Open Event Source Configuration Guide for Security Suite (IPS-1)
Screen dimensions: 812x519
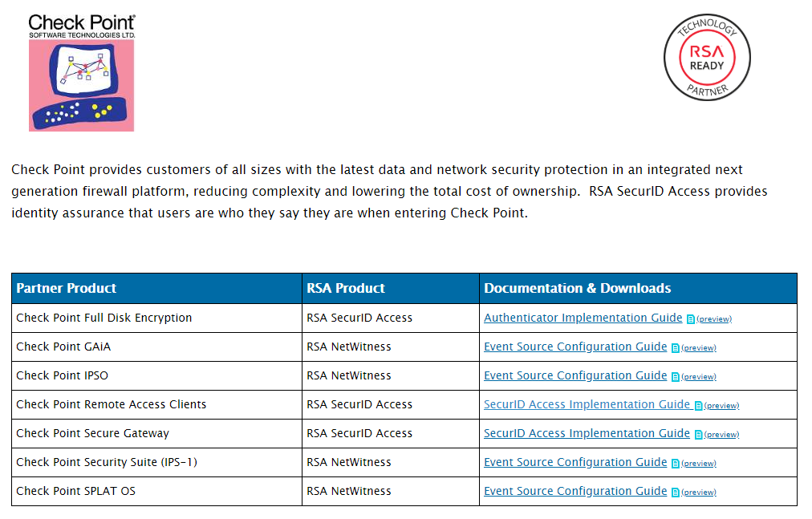[574, 462]
